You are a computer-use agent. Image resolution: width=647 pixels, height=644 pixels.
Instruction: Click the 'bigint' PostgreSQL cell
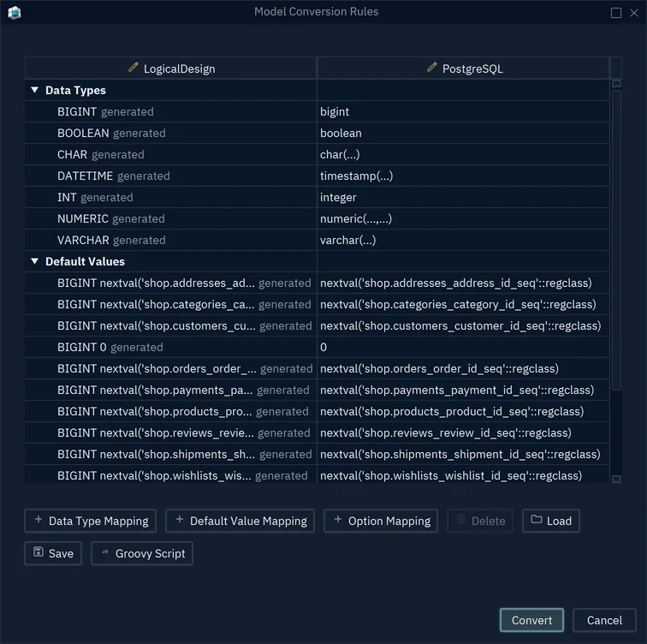463,111
